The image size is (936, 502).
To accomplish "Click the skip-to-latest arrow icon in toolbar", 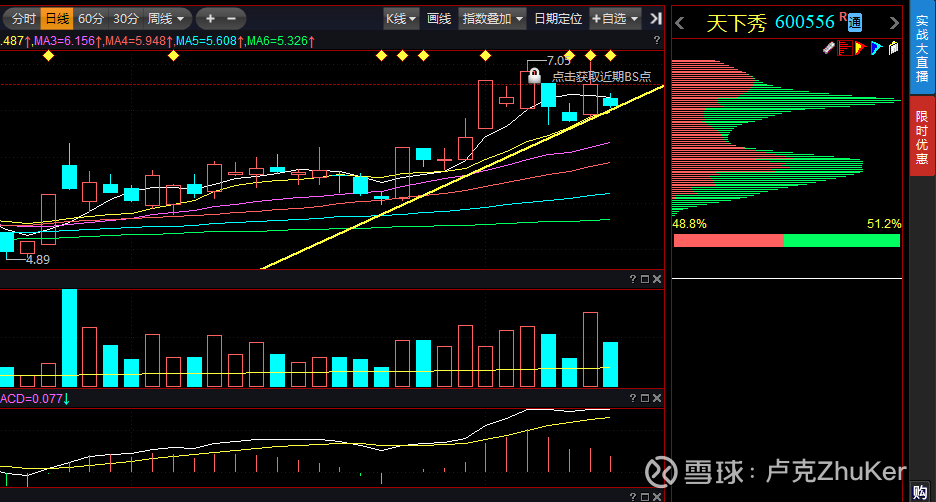I will (655, 18).
